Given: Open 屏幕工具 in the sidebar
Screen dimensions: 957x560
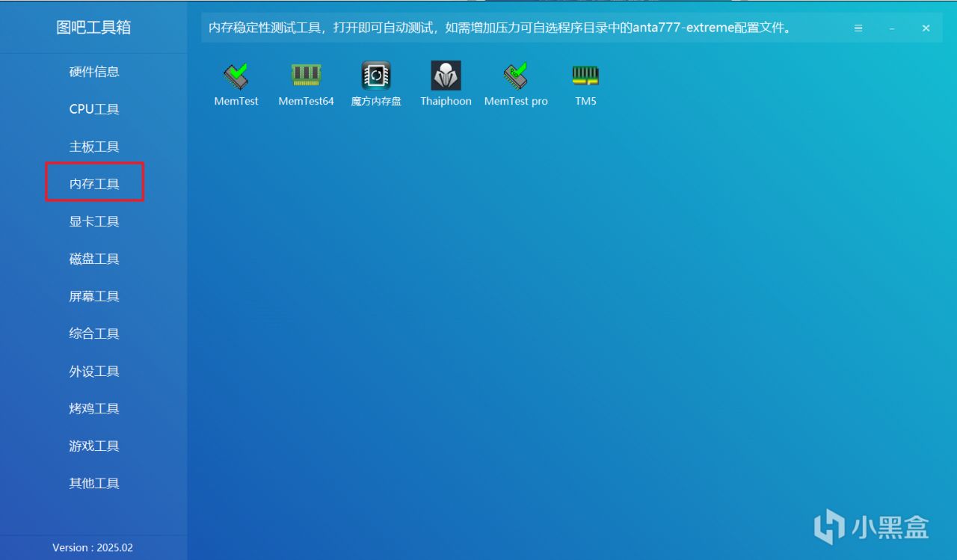Looking at the screenshot, I should pos(94,296).
